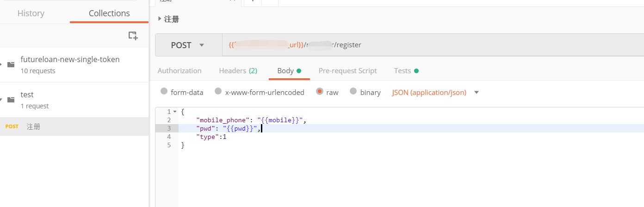
Task: Fold JSON using line 1 arrow
Action: [x=175, y=112]
